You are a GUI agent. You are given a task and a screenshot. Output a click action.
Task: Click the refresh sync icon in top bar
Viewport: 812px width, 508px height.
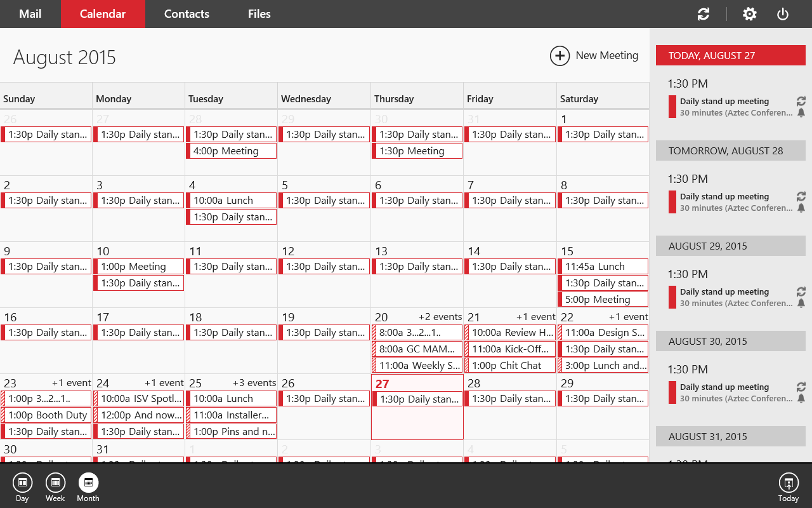point(703,14)
